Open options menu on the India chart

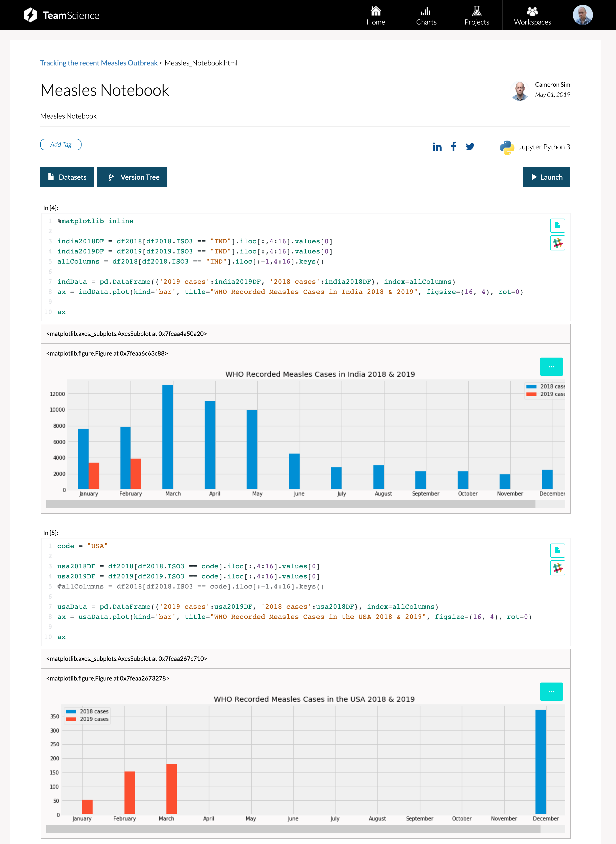[x=551, y=366]
